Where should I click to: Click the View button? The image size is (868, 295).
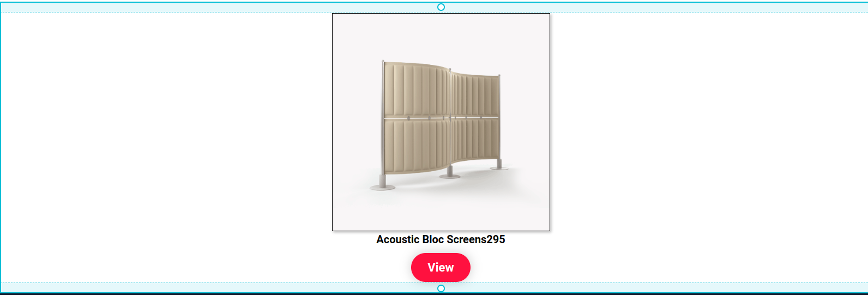(441, 267)
